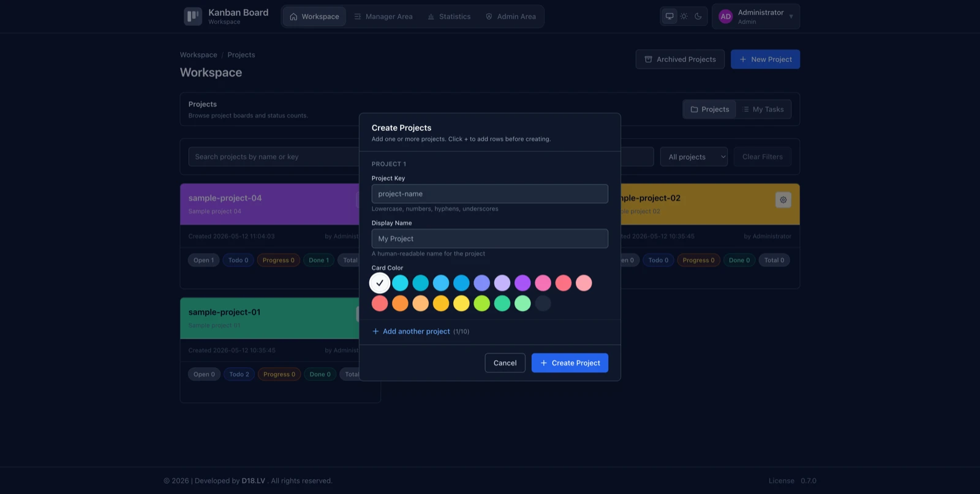Click the Todo 0 badge on sample-project-04
Image resolution: width=980 pixels, height=494 pixels.
click(x=238, y=260)
